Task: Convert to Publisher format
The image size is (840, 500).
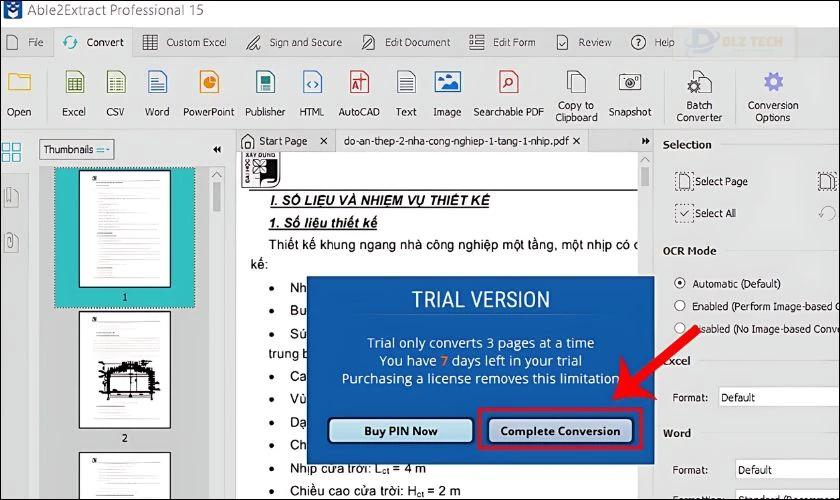Action: coord(265,94)
